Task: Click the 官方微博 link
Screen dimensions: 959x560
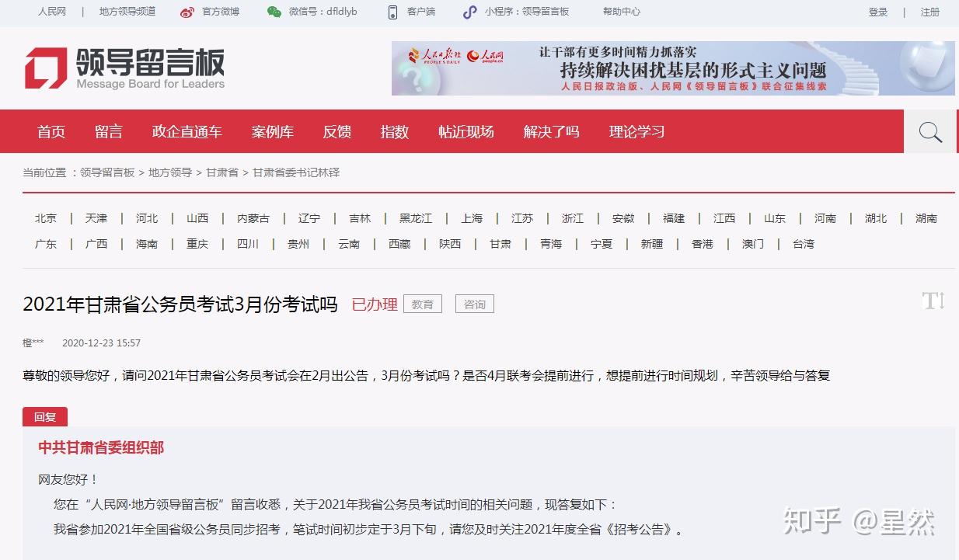Action: (221, 12)
